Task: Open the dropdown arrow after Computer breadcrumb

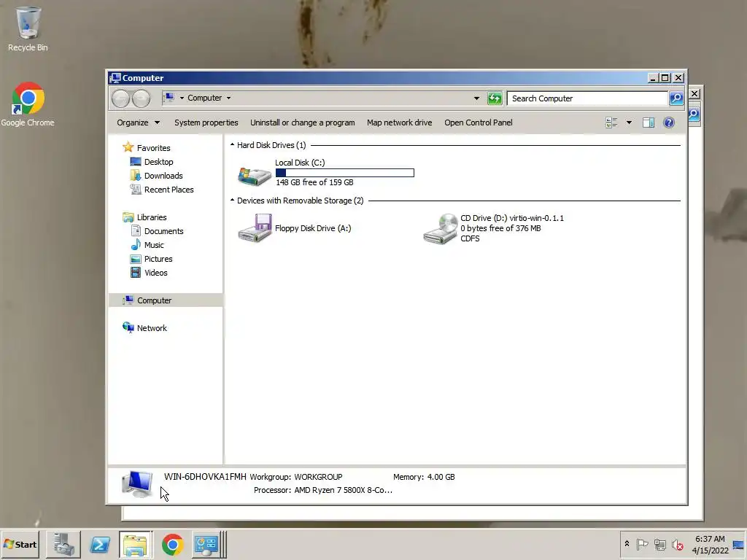Action: pyautogui.click(x=228, y=98)
